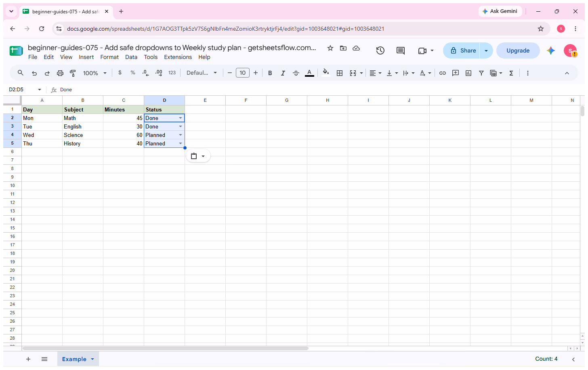Screen dimensions: 588x370
Task: Click Ask Gemini button
Action: point(500,11)
